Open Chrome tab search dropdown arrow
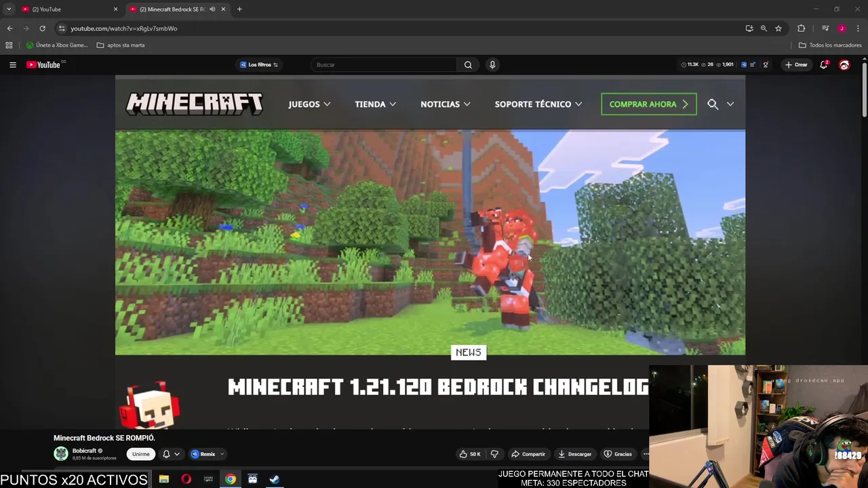Image resolution: width=868 pixels, height=488 pixels. 9,9
